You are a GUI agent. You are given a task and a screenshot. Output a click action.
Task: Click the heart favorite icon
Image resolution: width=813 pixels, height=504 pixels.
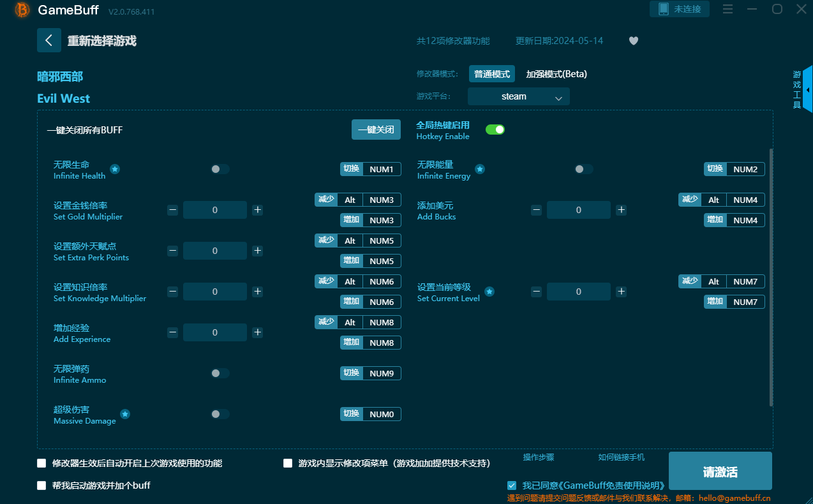634,41
